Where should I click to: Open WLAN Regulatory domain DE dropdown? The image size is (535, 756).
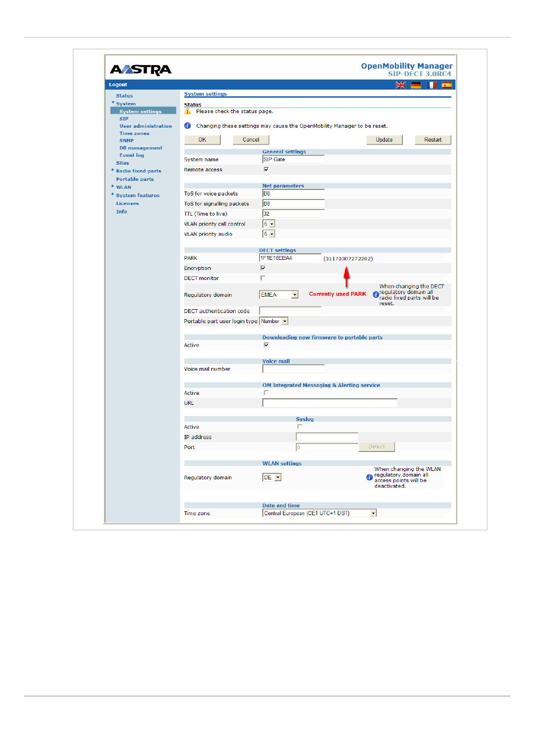(272, 478)
